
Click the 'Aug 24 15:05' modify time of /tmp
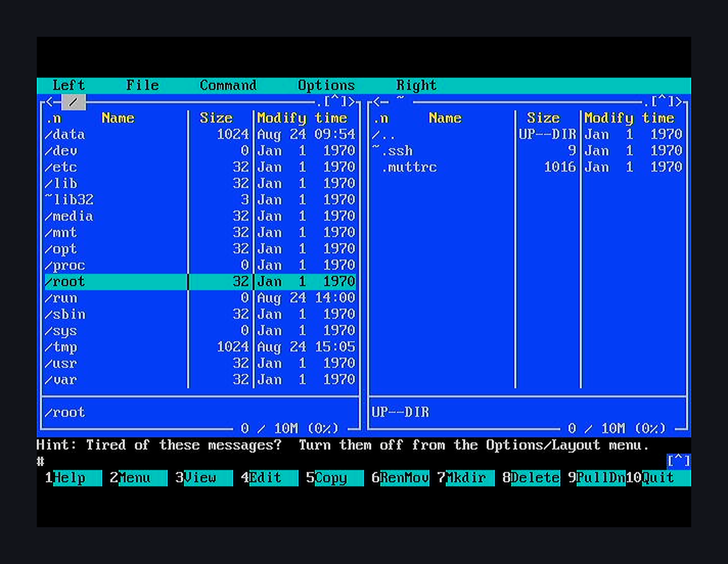click(x=306, y=347)
